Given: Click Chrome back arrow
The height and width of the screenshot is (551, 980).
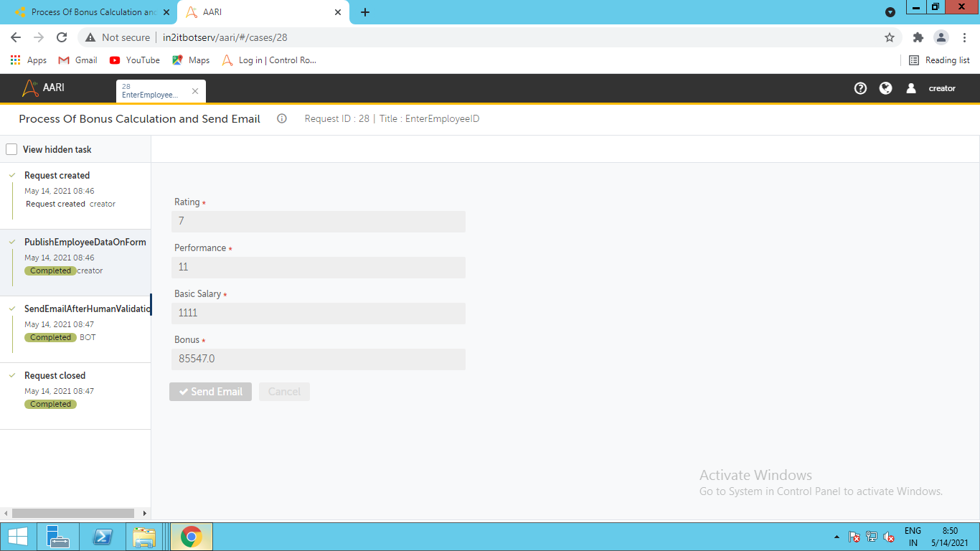Looking at the screenshot, I should [x=16, y=37].
